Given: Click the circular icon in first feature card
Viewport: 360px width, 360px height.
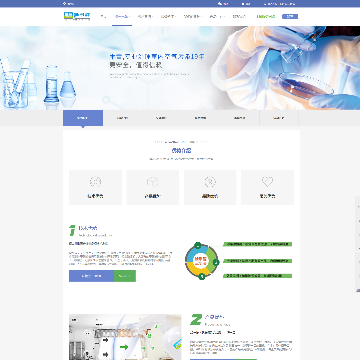Looking at the screenshot, I should point(95,182).
